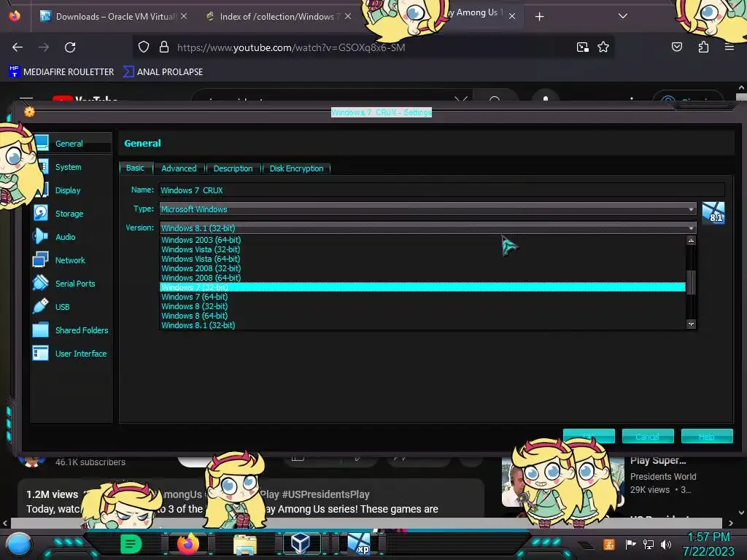Open the Network settings category
Viewport: 747px width, 560px height.
69,260
